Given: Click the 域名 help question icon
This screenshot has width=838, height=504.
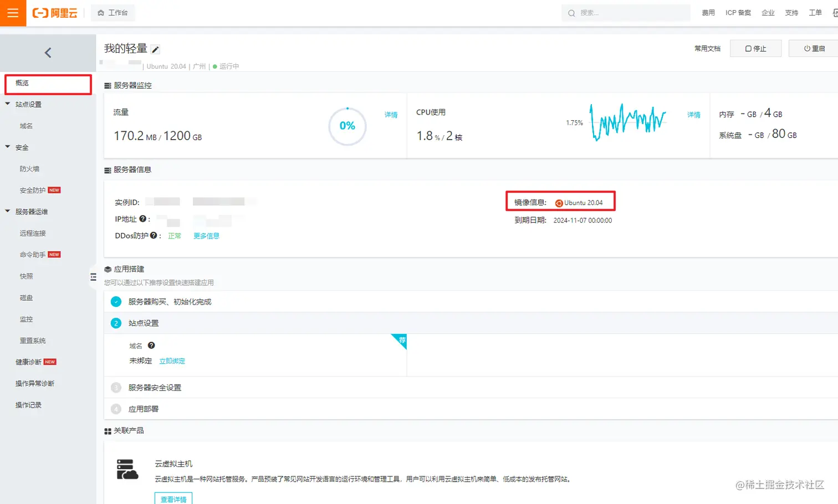Looking at the screenshot, I should pos(151,346).
